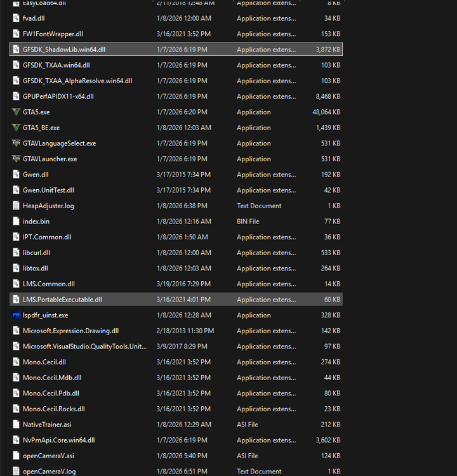Click the libcurl.dll file icon
This screenshot has width=457, height=476.
(16, 253)
